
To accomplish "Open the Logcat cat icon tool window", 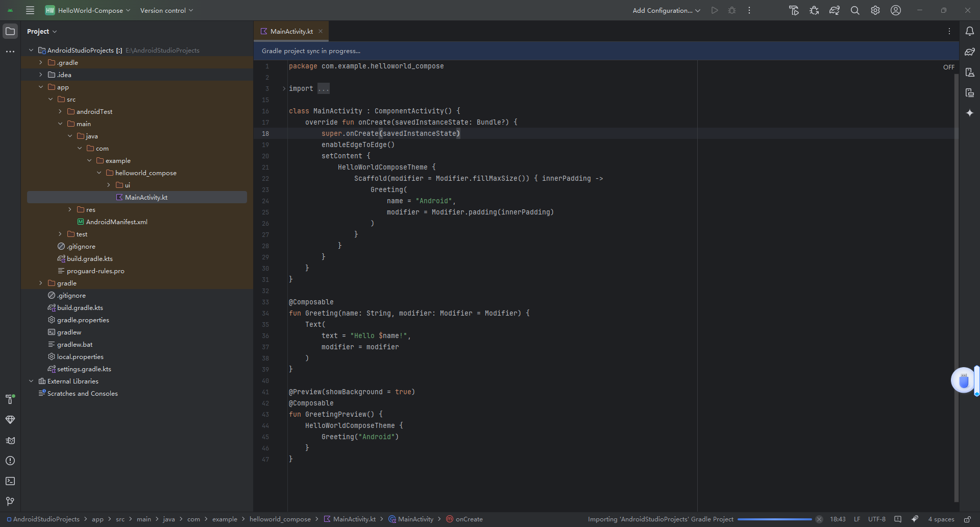I will pos(10,440).
